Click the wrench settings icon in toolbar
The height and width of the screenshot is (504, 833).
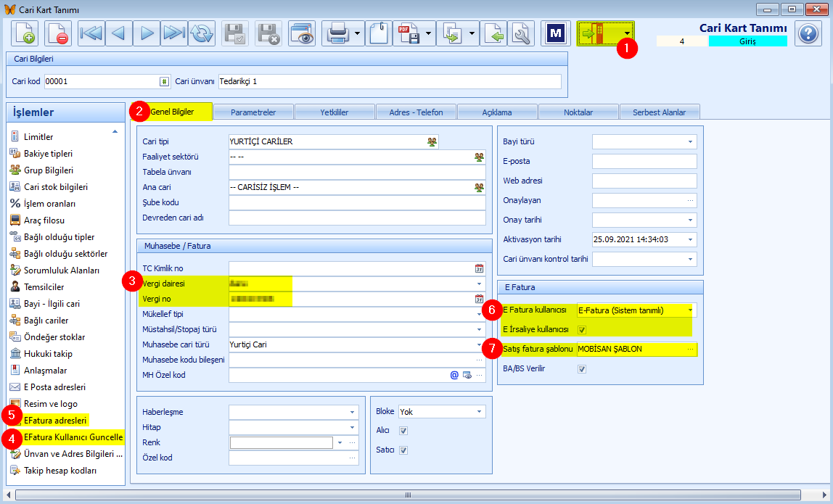click(x=521, y=33)
